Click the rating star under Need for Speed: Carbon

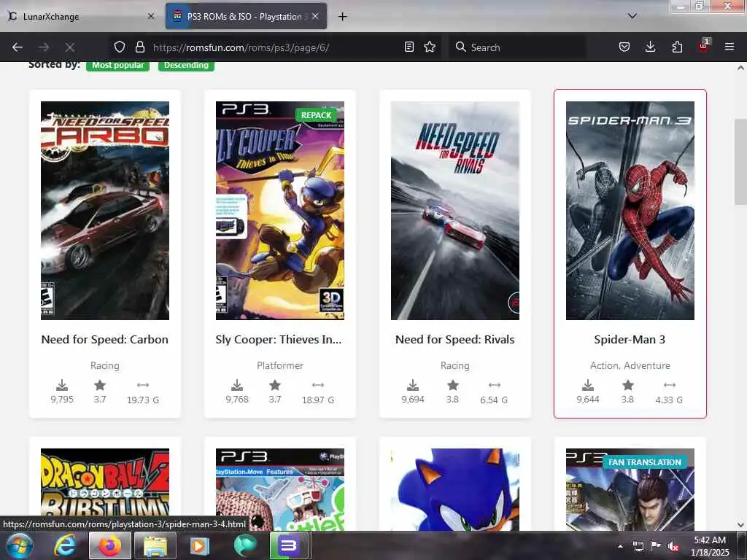(99, 385)
